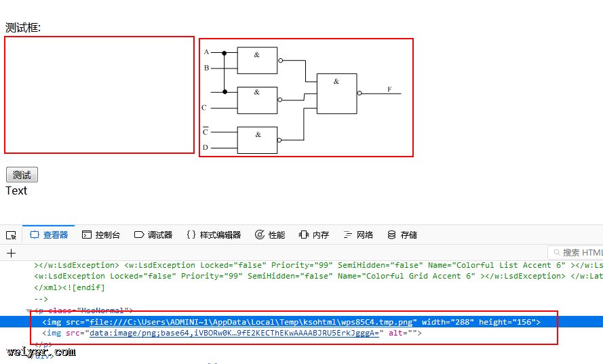
Task: Click inside the empty 测试框 box
Action: click(x=100, y=95)
